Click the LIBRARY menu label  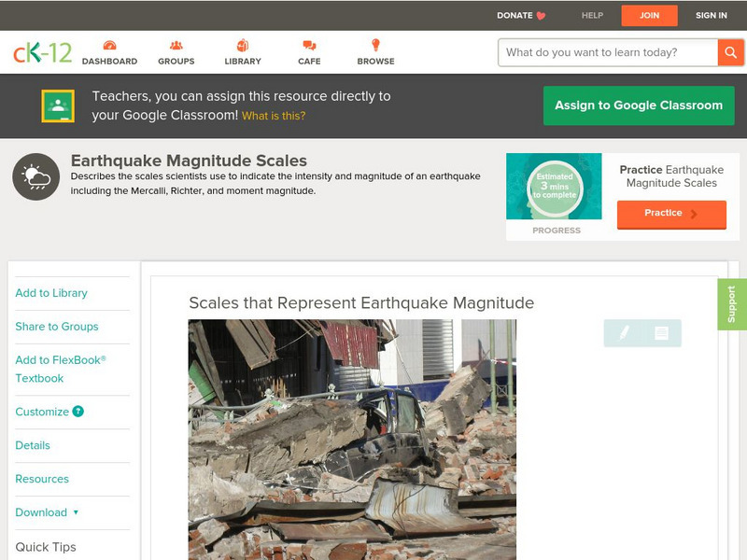[x=243, y=62]
